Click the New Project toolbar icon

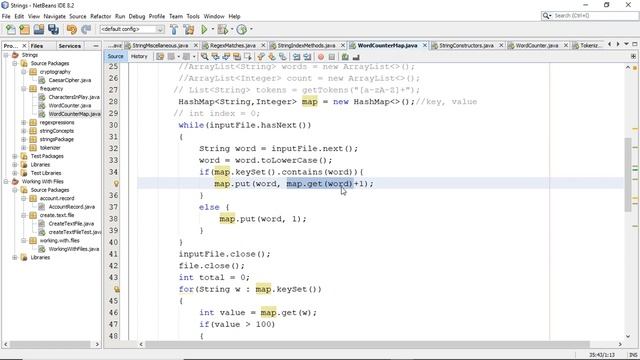(x=24, y=29)
